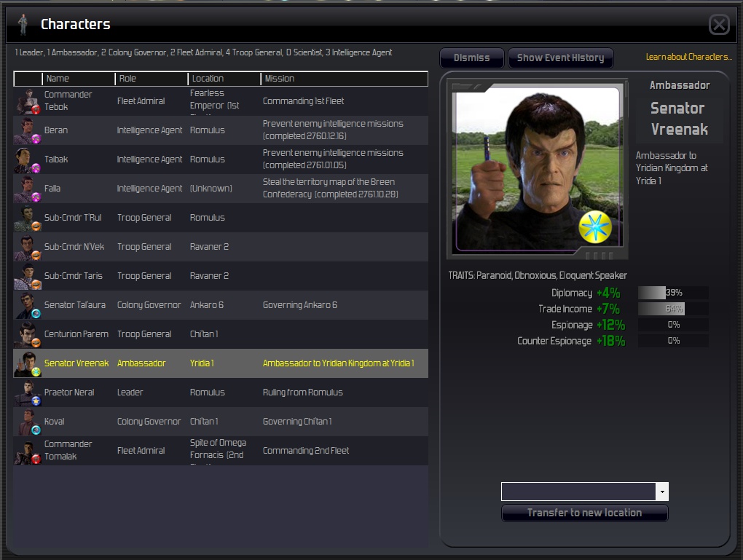
Task: Click the Characters window figure icon
Action: point(23,25)
